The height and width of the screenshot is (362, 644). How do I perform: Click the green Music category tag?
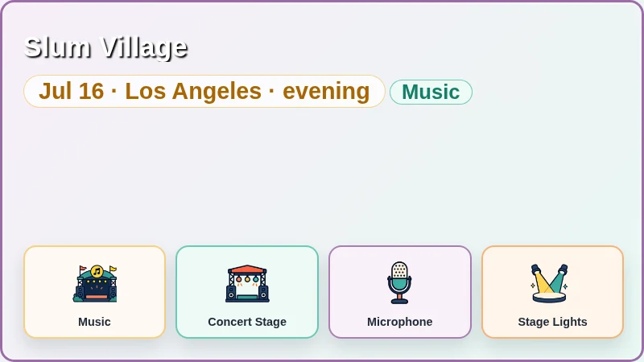pyautogui.click(x=431, y=92)
